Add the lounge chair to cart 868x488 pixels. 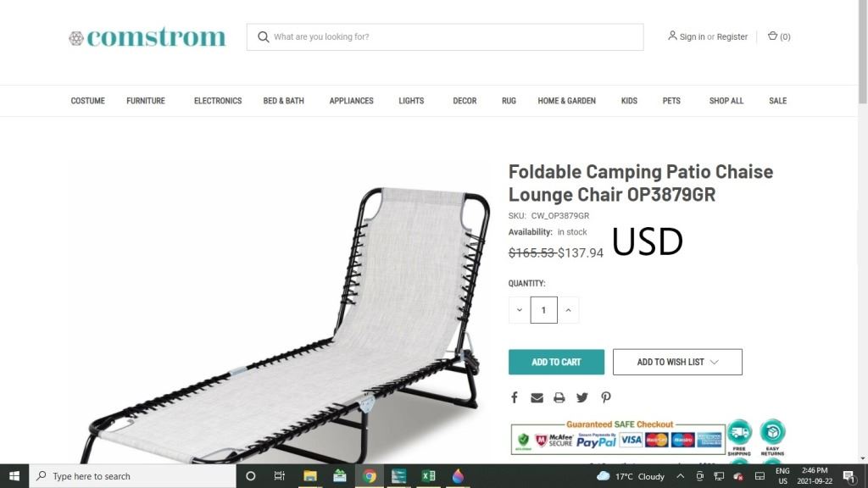point(556,362)
